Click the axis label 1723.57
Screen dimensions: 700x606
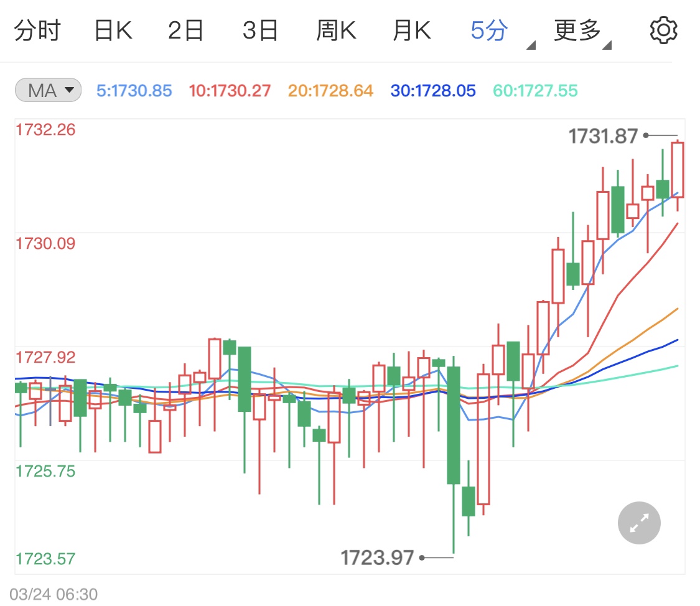[45, 559]
